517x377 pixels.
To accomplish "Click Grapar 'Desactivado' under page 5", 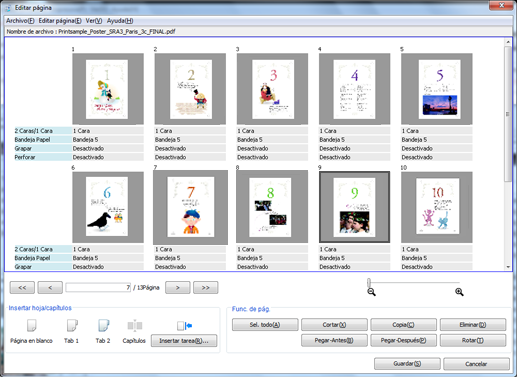I will pos(437,148).
